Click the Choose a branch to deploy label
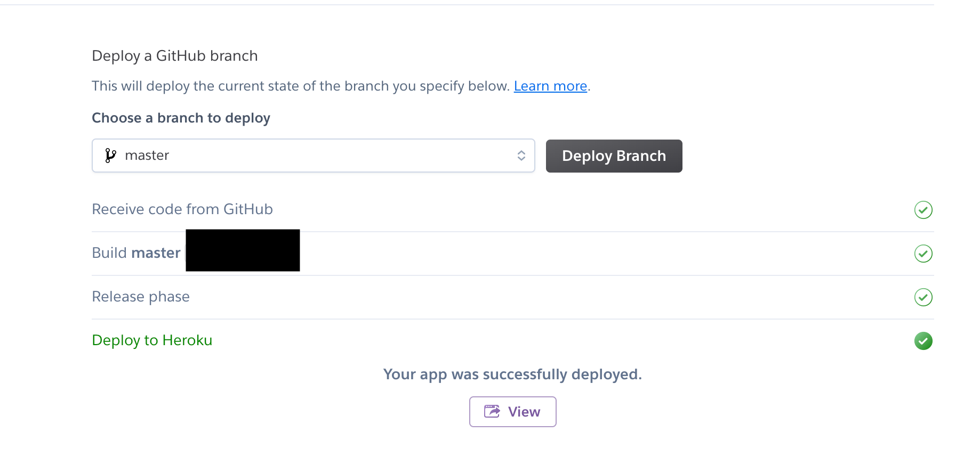 (x=181, y=118)
